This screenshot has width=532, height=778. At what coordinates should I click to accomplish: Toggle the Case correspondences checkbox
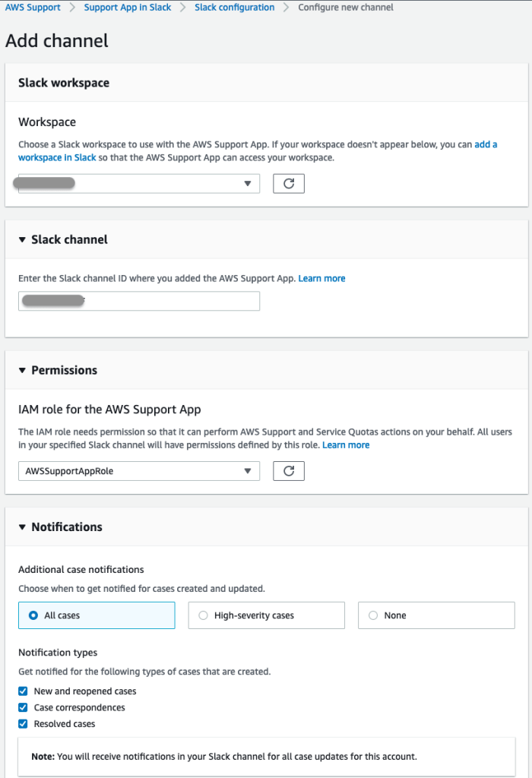click(x=24, y=707)
